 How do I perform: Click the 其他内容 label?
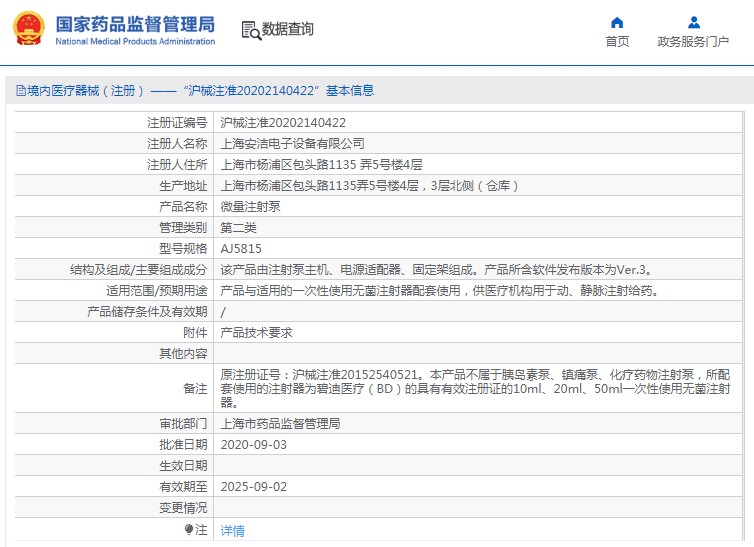(183, 354)
